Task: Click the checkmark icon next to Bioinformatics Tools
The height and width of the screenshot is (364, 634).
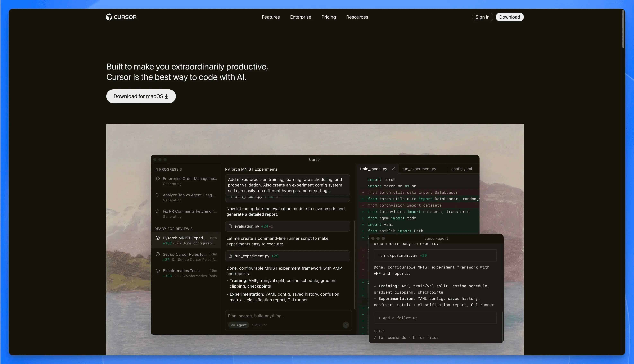Action: click(x=158, y=270)
